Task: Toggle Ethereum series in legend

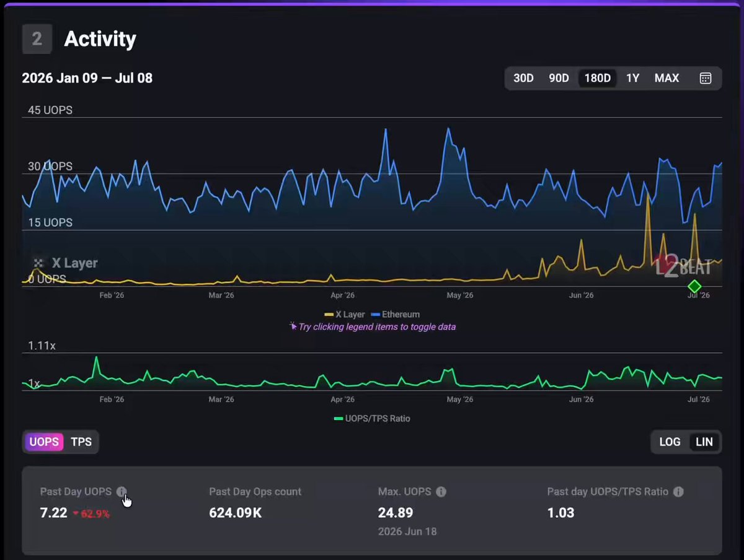Action: click(x=395, y=314)
